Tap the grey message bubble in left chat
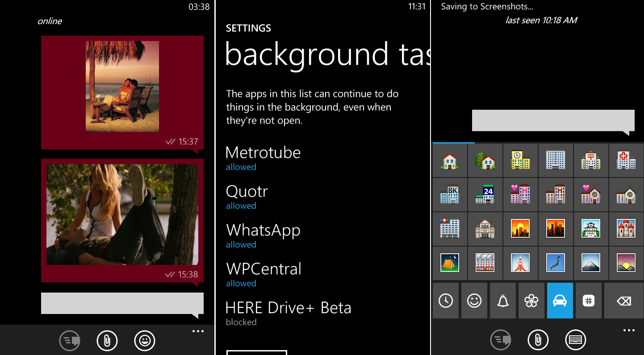 tap(122, 304)
